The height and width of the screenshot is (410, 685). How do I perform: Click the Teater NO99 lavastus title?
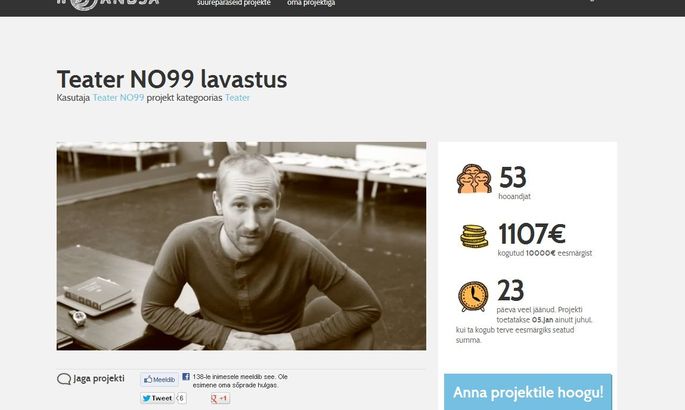(172, 79)
